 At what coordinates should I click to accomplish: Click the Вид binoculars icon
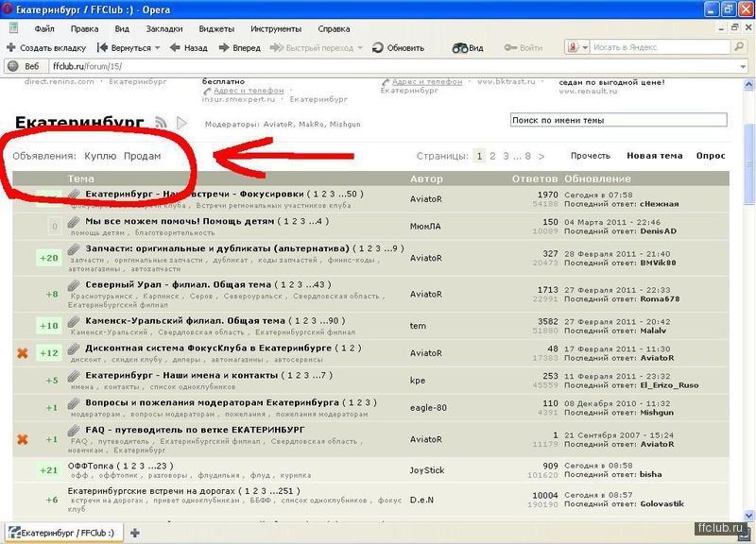460,48
